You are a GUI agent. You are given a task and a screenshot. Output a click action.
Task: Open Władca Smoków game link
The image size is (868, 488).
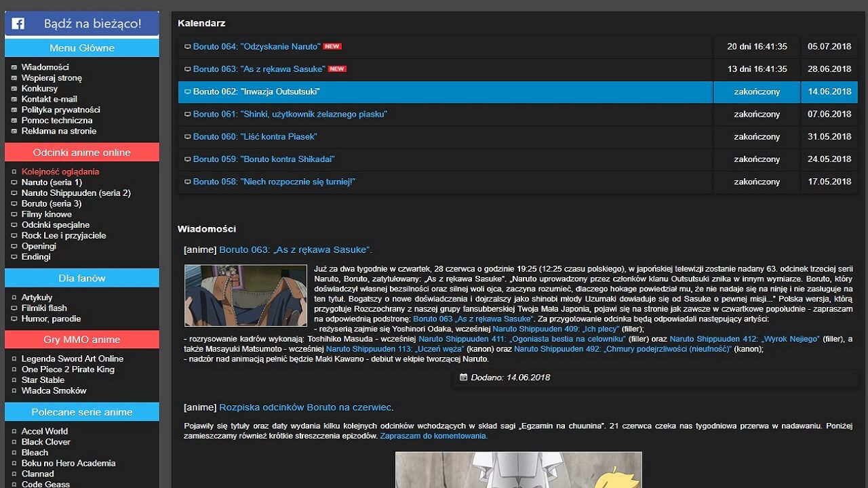tap(54, 390)
